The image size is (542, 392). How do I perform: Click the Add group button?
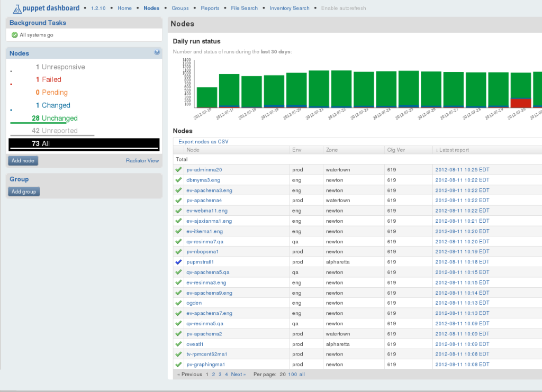(24, 192)
